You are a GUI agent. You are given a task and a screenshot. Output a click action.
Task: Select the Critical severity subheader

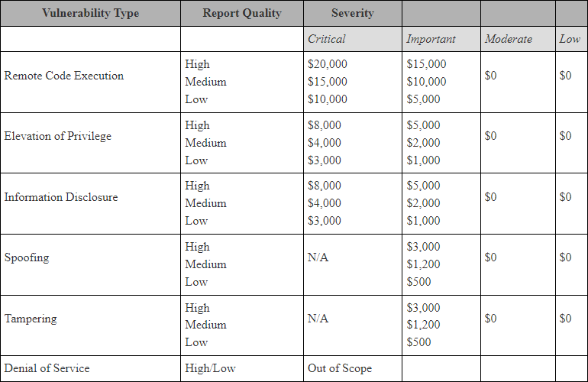[326, 39]
